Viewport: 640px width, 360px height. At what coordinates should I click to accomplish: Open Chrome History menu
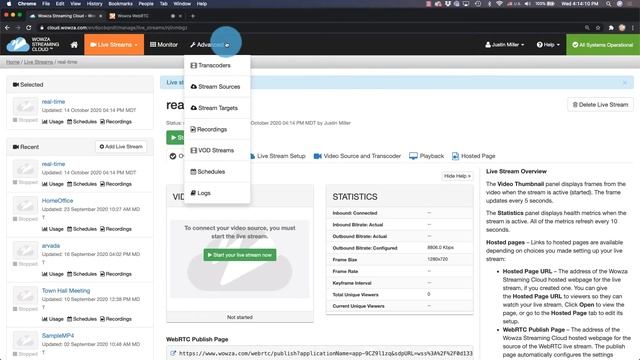94,4
